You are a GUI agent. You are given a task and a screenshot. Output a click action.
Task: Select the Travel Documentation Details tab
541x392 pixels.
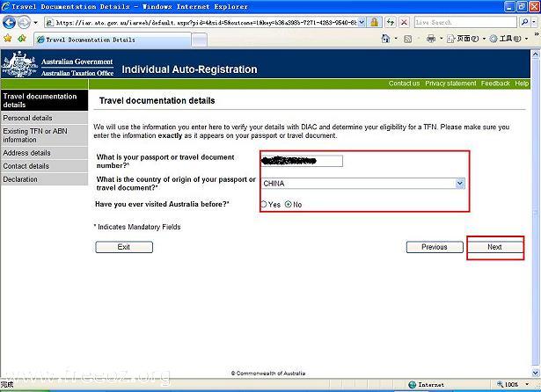[113, 40]
